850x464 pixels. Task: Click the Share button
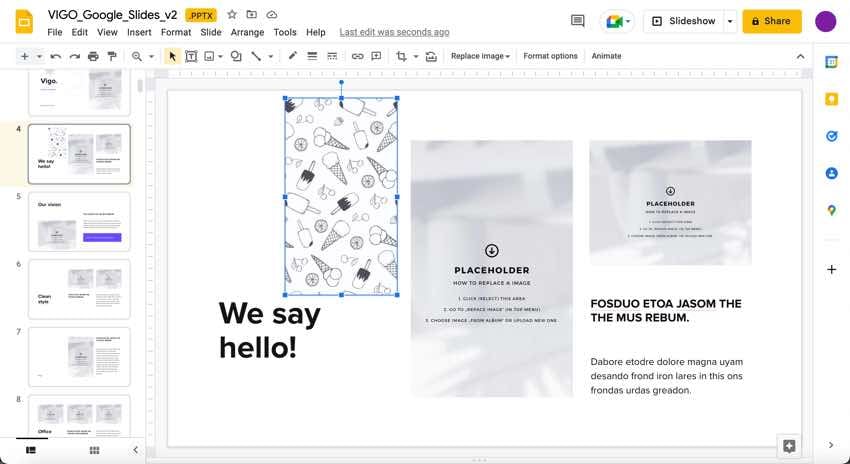tap(771, 21)
